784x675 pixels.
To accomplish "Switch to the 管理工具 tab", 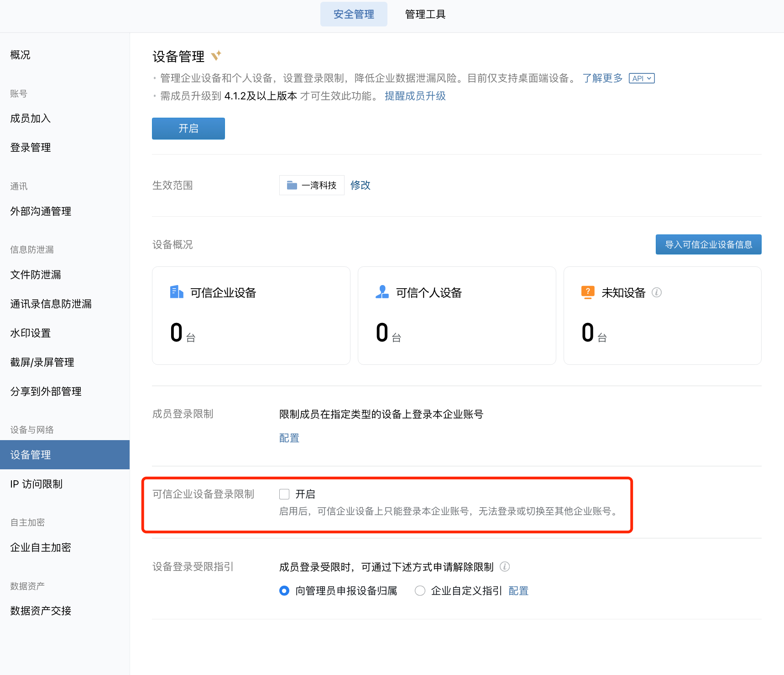I will coord(425,14).
